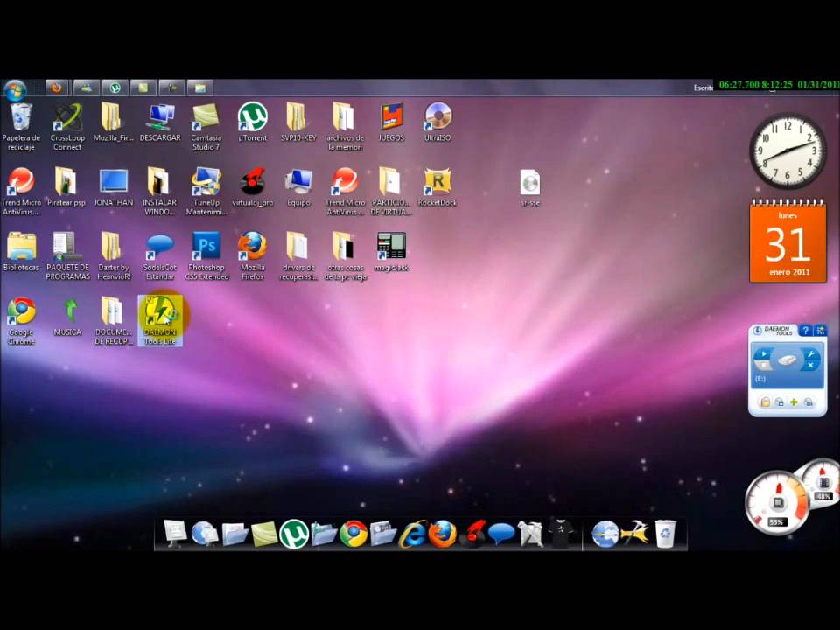The width and height of the screenshot is (840, 630).
Task: Open the DESCARGAR desktop icon
Action: [159, 122]
